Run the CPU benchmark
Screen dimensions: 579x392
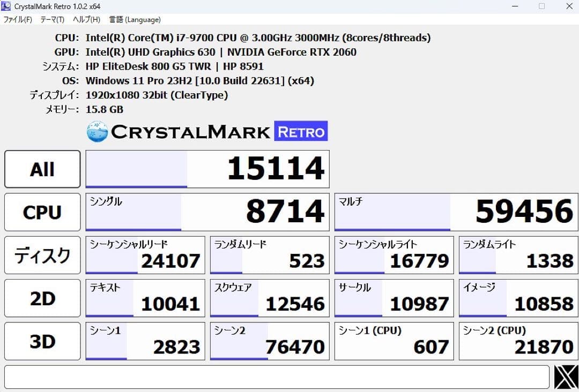pos(42,212)
